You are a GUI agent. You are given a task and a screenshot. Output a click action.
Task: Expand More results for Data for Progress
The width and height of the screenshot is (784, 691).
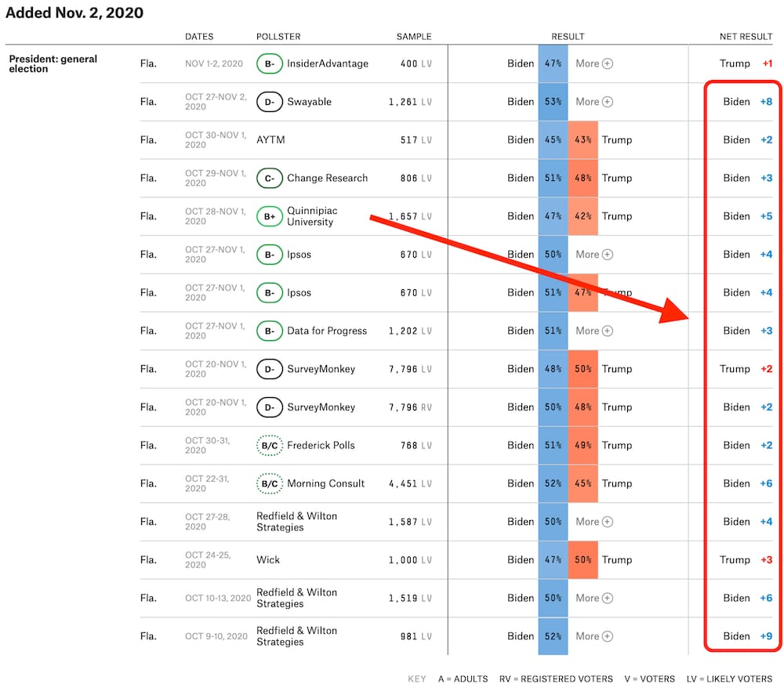click(x=594, y=331)
